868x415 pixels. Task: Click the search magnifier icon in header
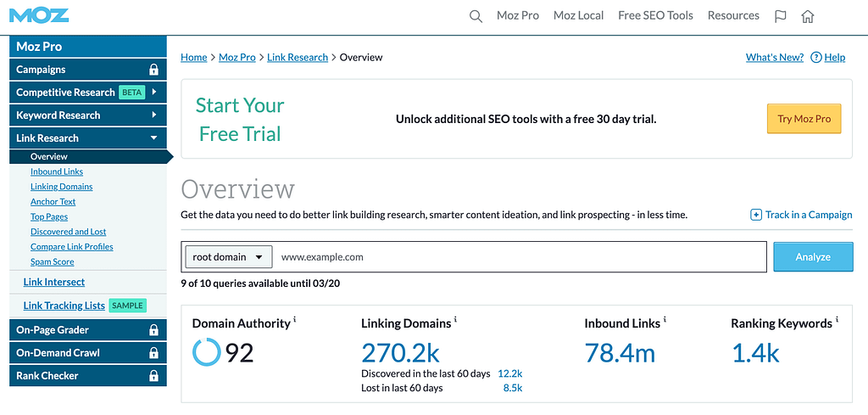click(x=476, y=16)
